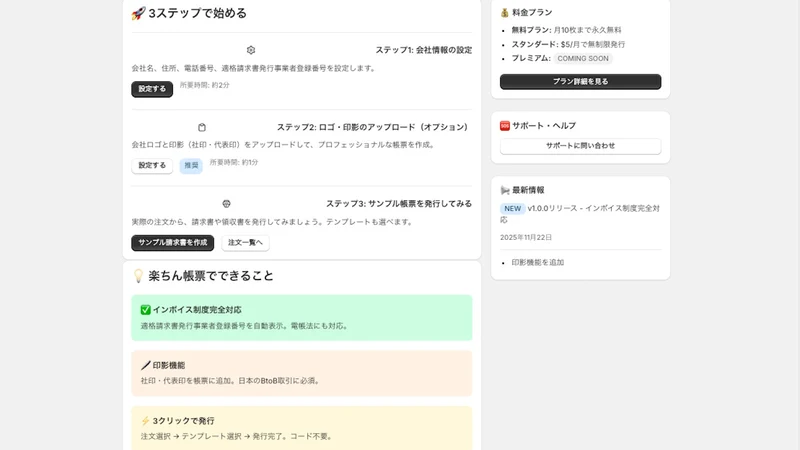Click the date 2025年11月22日
The image size is (800, 450).
point(526,238)
